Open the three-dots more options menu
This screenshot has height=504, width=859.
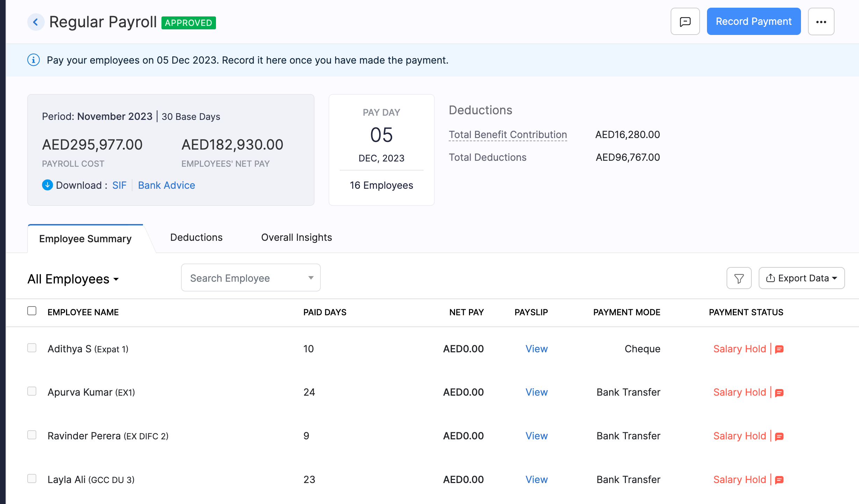click(x=821, y=22)
